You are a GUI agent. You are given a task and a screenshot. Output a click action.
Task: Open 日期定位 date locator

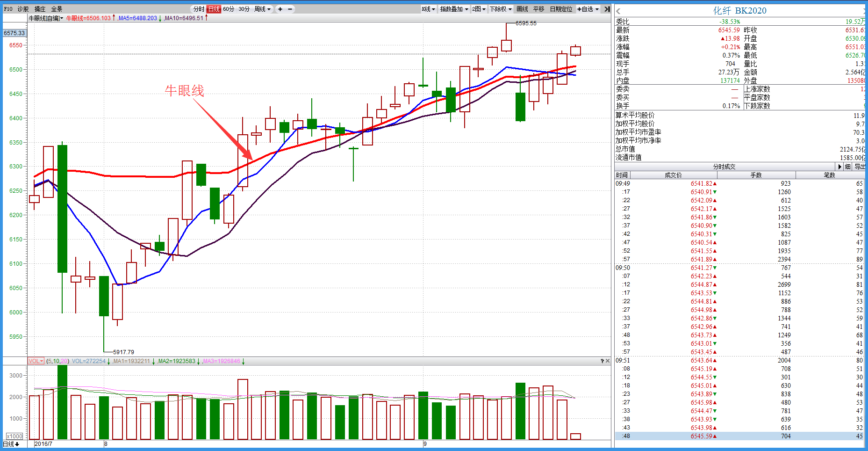pyautogui.click(x=561, y=9)
